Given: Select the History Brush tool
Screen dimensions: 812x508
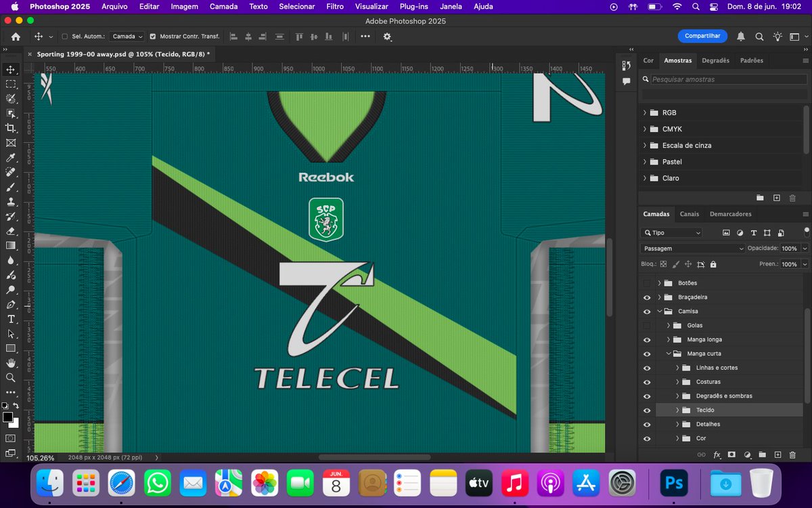Looking at the screenshot, I should (11, 216).
